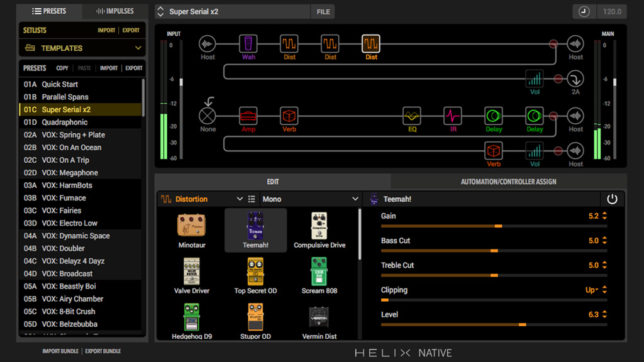Click the Amp block on path 2

[248, 116]
